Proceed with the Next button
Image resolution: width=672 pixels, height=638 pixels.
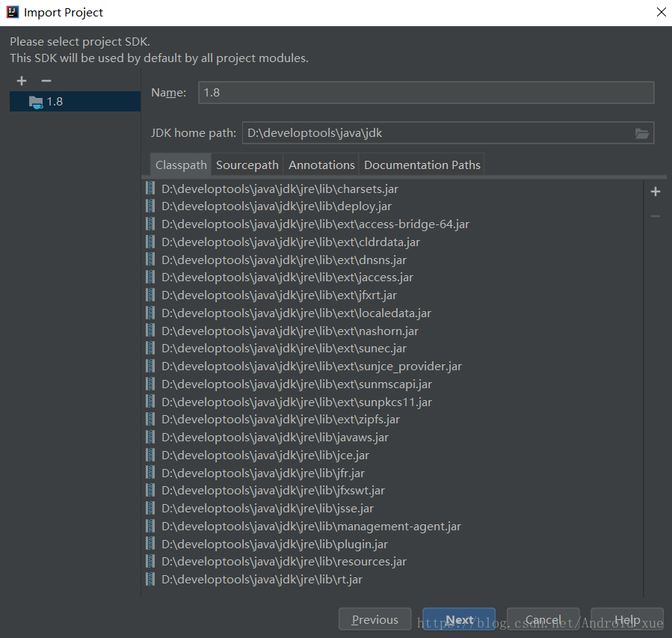(x=459, y=619)
